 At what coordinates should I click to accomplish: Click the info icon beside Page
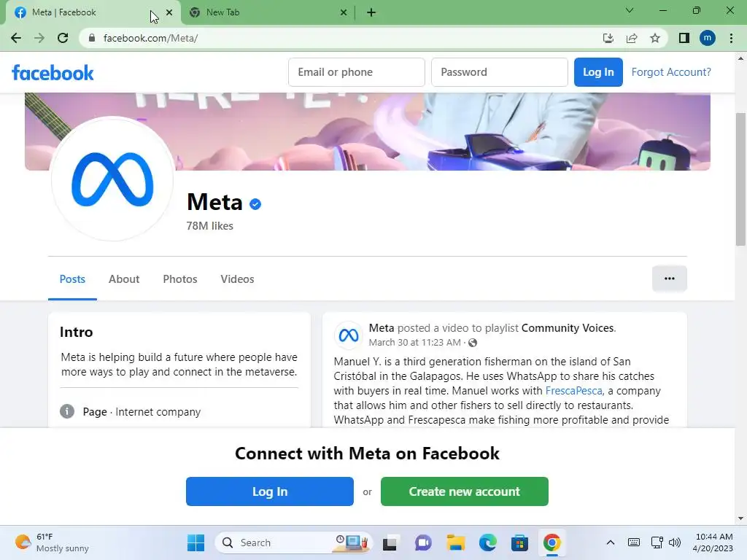click(67, 411)
